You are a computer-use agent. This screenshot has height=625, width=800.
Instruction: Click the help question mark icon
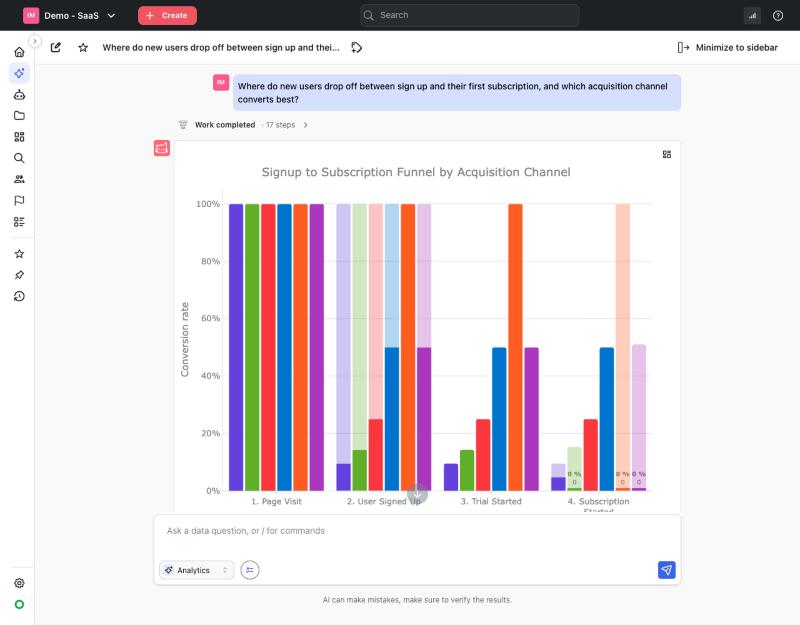[778, 15]
